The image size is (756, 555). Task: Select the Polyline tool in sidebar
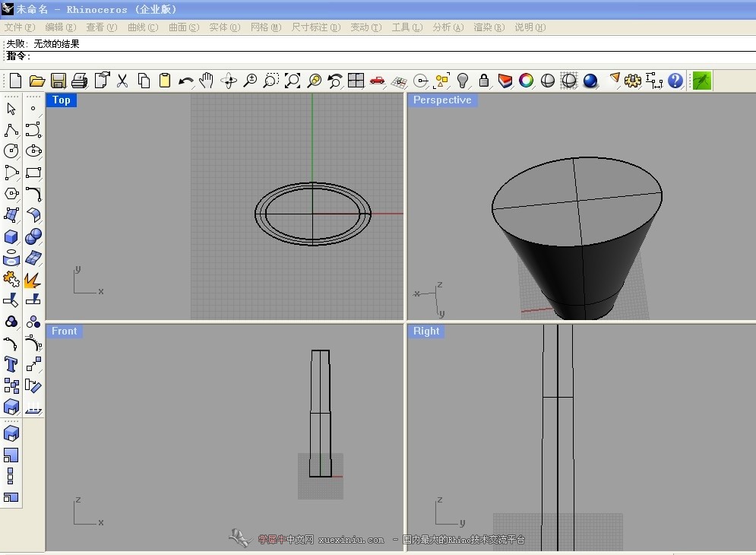click(11, 130)
